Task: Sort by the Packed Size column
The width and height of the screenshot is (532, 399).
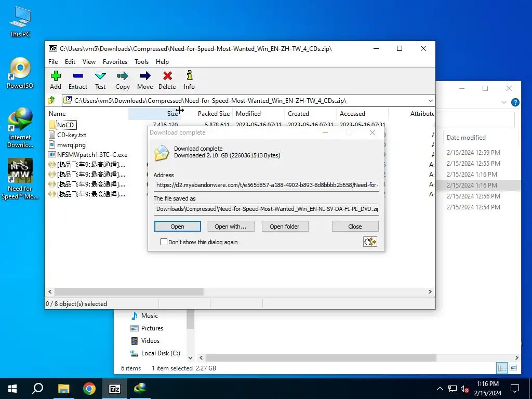Action: 206,114
